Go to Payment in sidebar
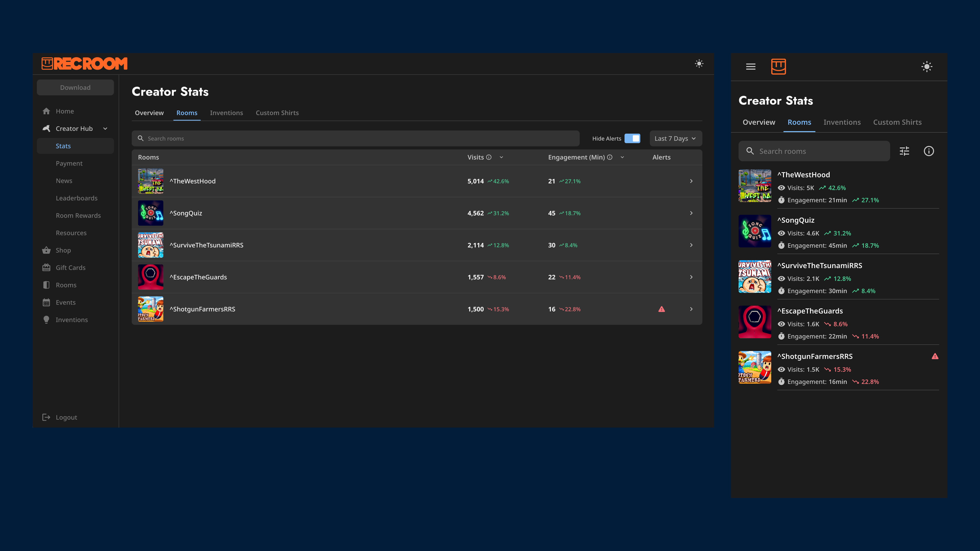Screen dimensions: 980x551 (x=69, y=163)
